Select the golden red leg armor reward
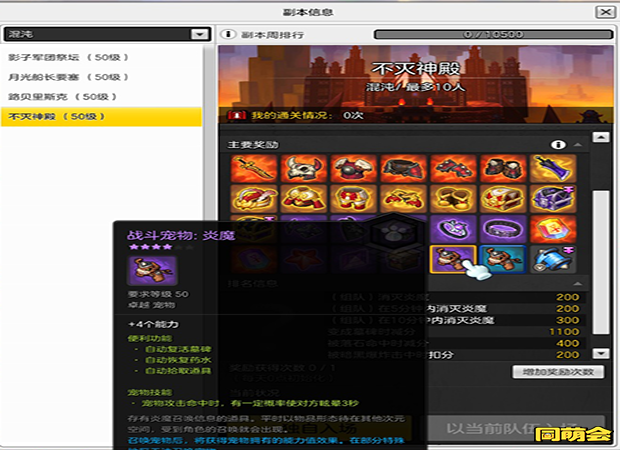The image size is (620, 450). tap(353, 198)
